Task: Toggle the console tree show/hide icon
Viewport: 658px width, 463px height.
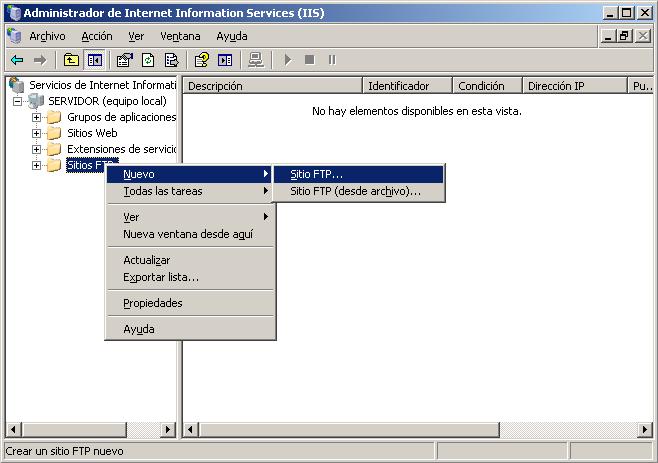Action: [x=94, y=60]
